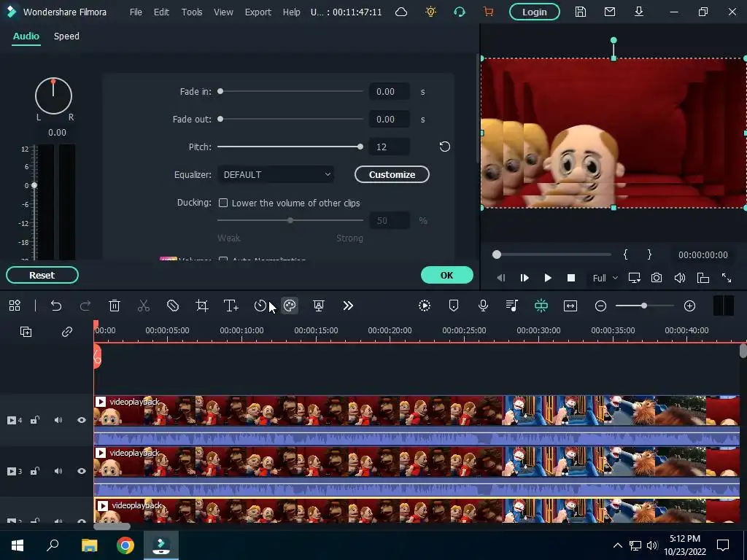The image size is (747, 560).
Task: Open the color palette tool
Action: point(290,306)
